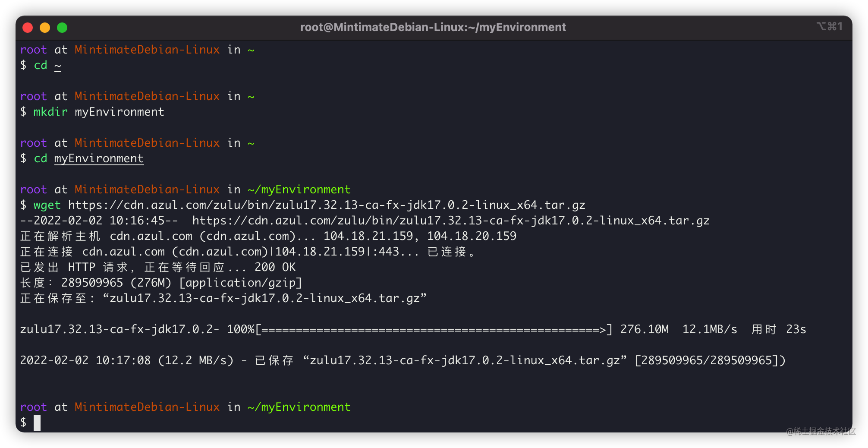Click the title bar session label
The image size is (868, 448).
coord(433,27)
